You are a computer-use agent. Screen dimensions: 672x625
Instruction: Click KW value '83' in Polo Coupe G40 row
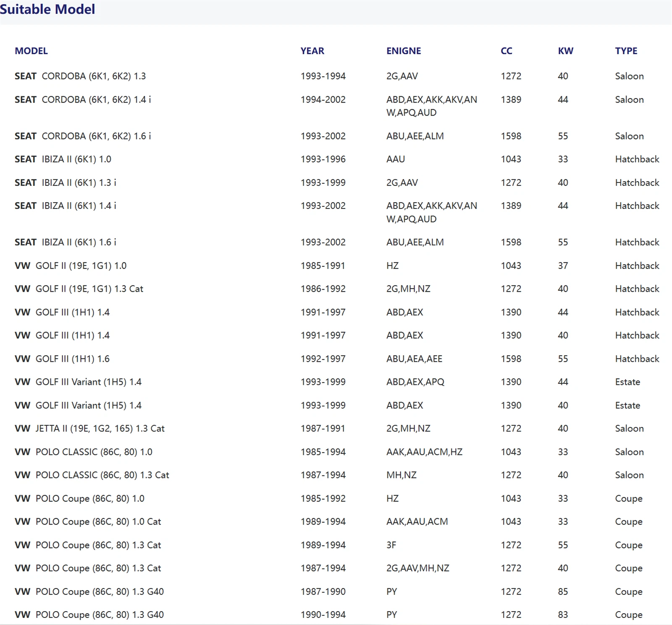pos(563,615)
